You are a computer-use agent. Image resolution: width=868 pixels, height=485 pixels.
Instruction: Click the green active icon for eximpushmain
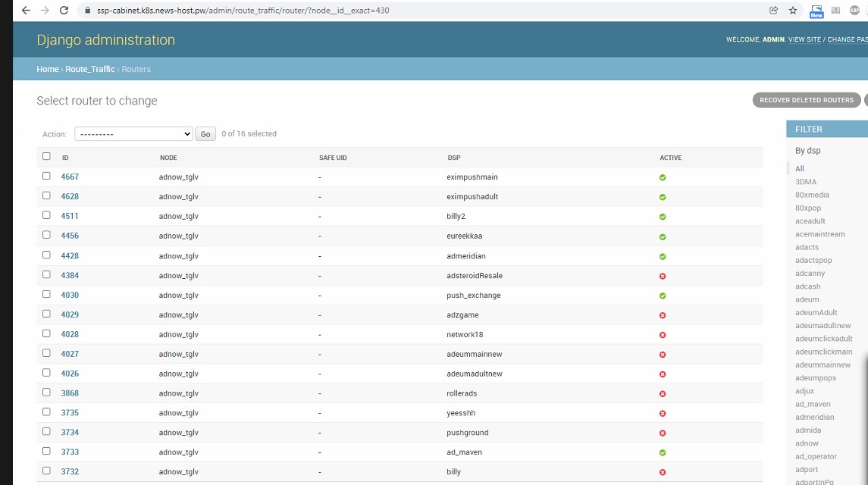663,177
